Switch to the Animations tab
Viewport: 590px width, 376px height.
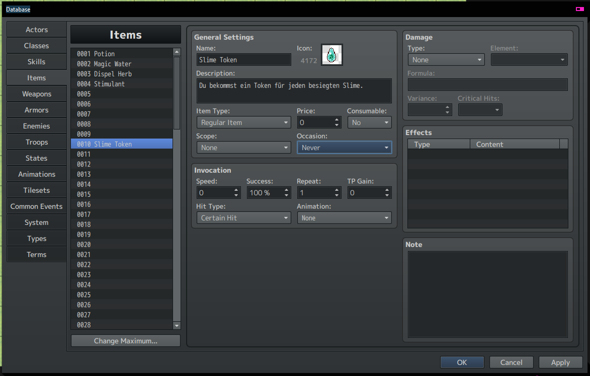click(36, 174)
